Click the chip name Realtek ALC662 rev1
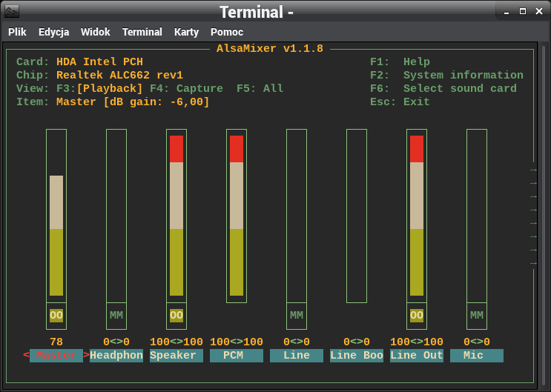This screenshot has width=551, height=392. point(119,75)
